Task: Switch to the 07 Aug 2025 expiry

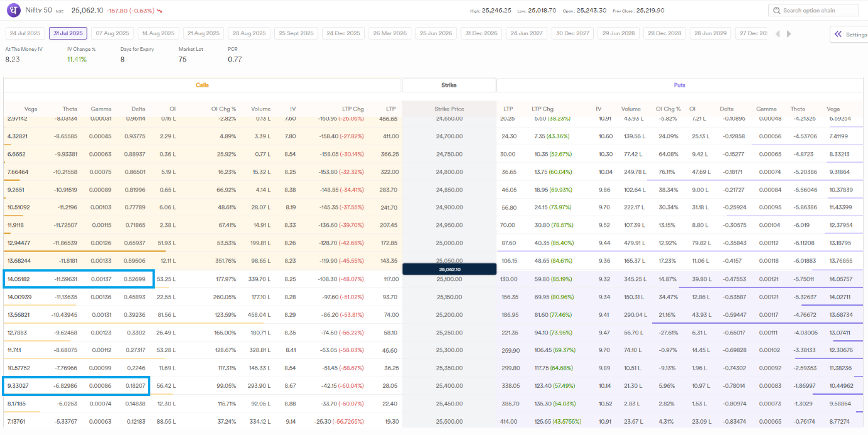Action: 113,33
